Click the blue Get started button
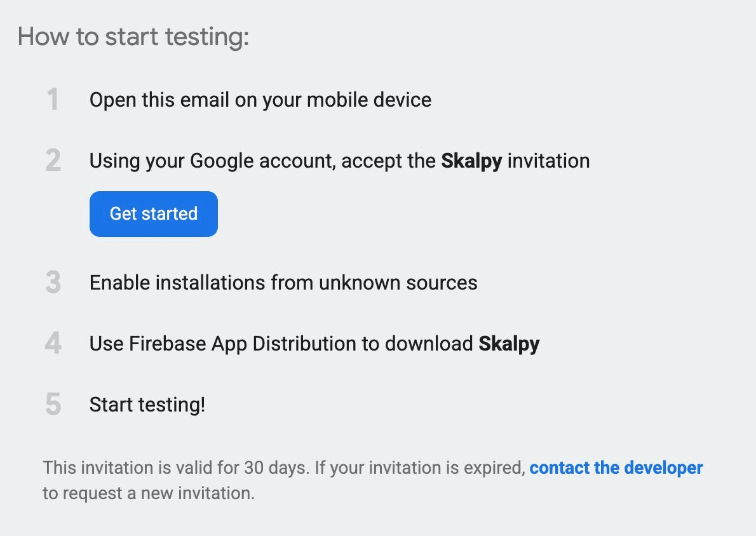Image resolution: width=756 pixels, height=536 pixels. coord(153,213)
